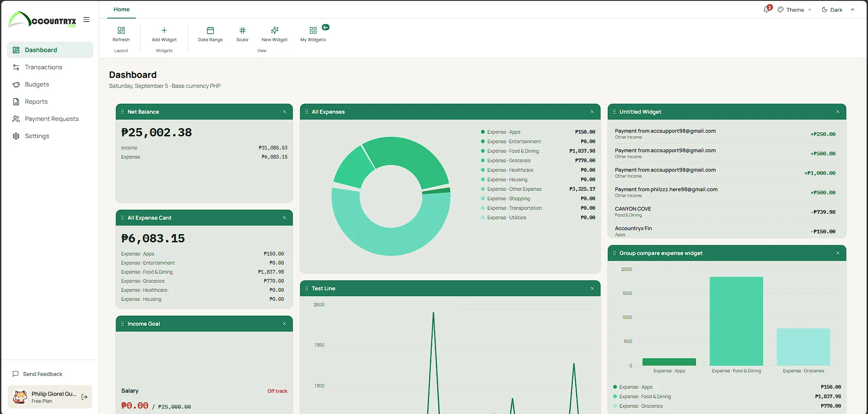The height and width of the screenshot is (414, 868).
Task: Click the Payment from philzzz.here98@gmail.com entry
Action: [725, 193]
